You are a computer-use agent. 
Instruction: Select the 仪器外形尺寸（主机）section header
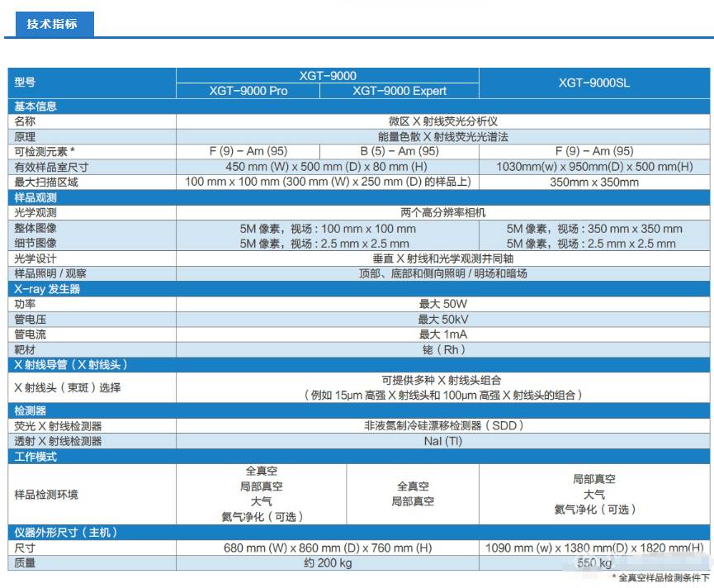(x=66, y=533)
